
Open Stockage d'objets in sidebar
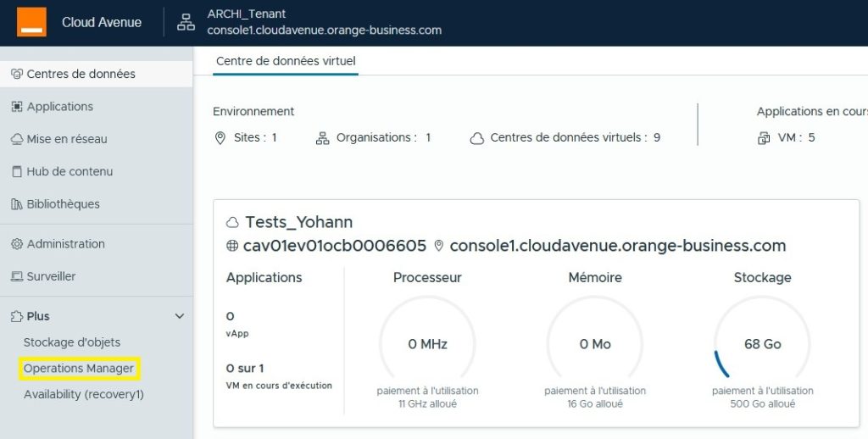(72, 342)
